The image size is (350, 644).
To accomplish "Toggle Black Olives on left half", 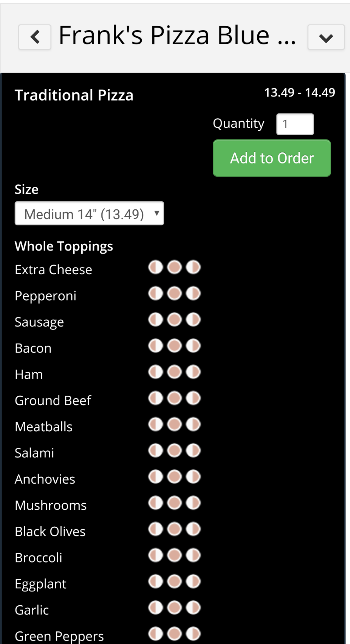I will pos(156,529).
